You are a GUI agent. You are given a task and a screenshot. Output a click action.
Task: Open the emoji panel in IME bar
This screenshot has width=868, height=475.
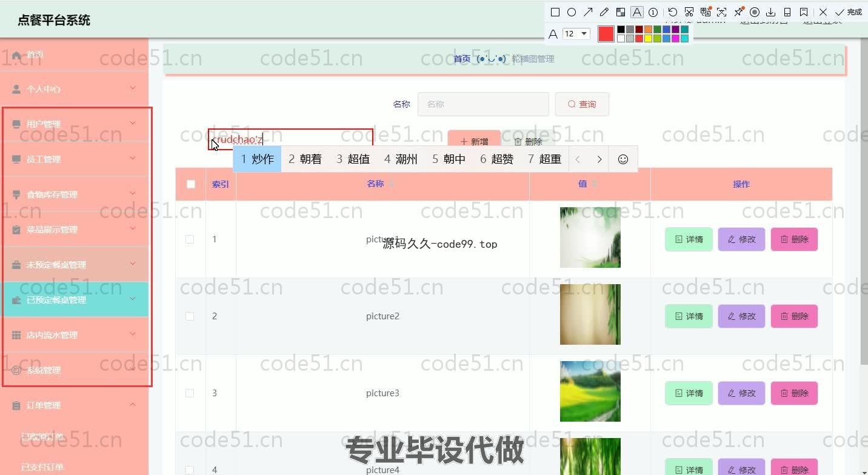623,159
